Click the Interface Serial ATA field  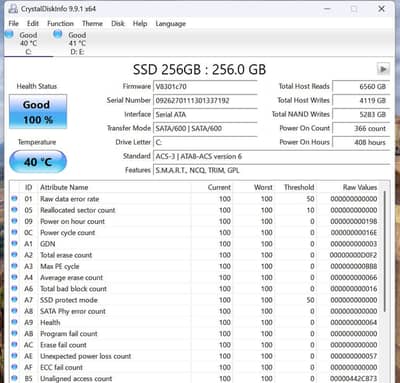pos(205,114)
